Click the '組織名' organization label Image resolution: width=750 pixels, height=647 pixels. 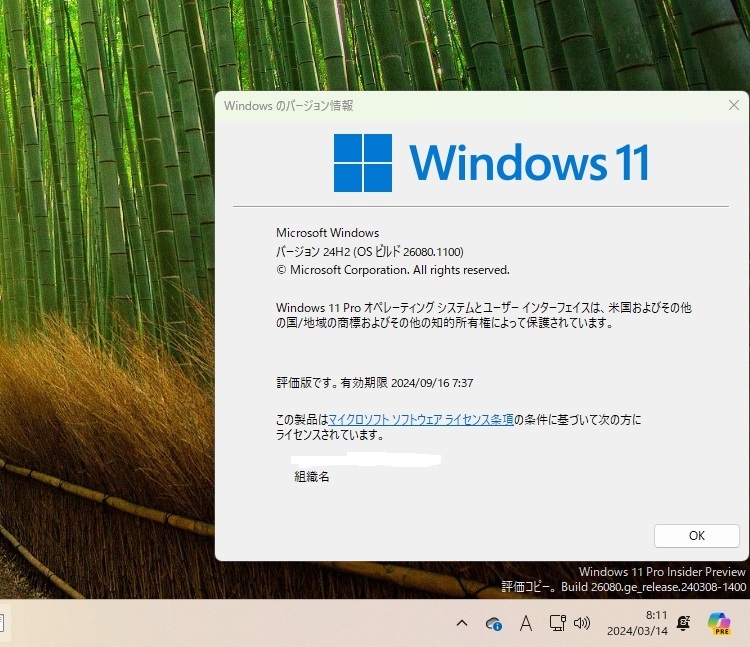point(311,476)
